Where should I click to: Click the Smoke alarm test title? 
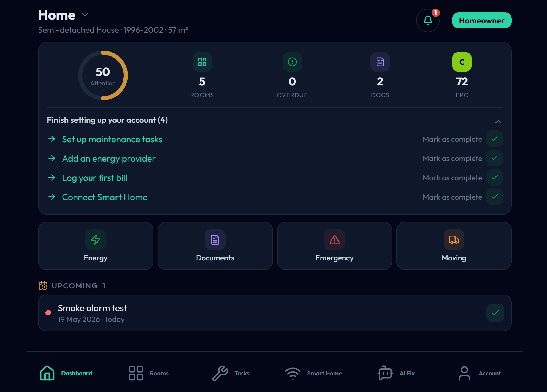click(92, 308)
